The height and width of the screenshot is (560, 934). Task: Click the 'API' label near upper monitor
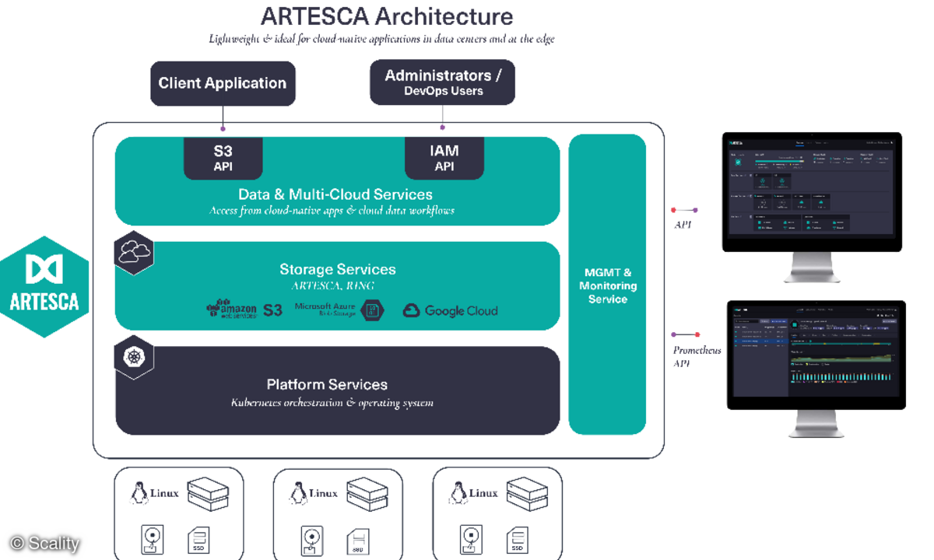click(x=682, y=225)
